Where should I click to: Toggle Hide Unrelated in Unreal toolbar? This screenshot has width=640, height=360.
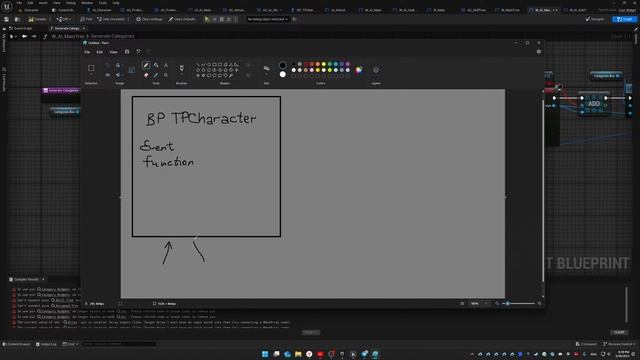pos(111,19)
